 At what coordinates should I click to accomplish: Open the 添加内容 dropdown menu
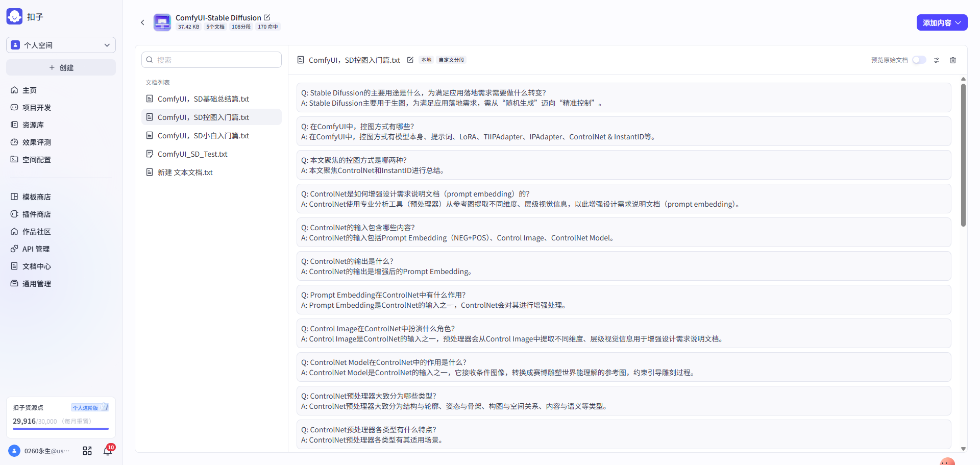point(942,22)
